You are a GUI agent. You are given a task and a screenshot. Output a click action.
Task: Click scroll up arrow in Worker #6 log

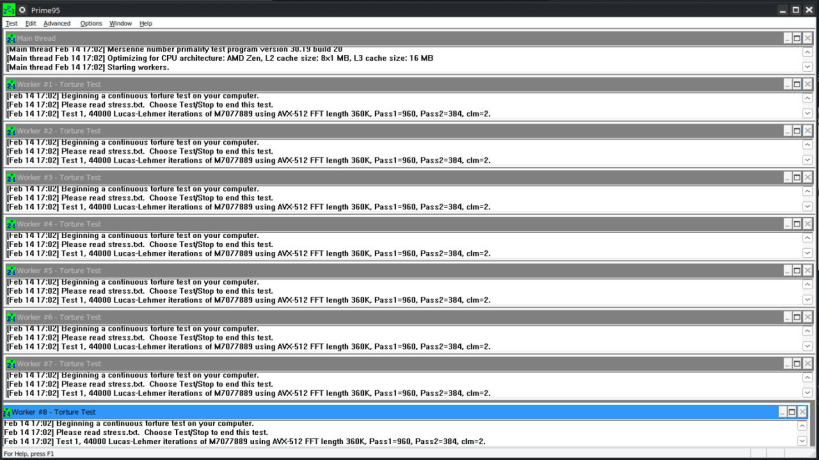(808, 331)
